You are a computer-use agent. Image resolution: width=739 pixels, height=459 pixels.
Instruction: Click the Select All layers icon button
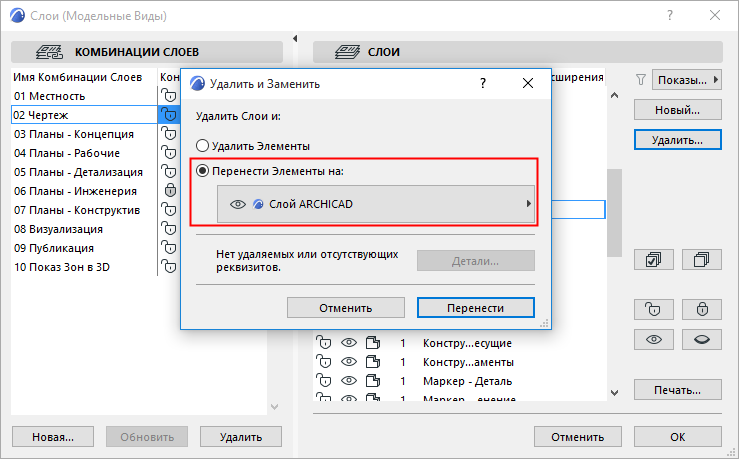click(653, 259)
